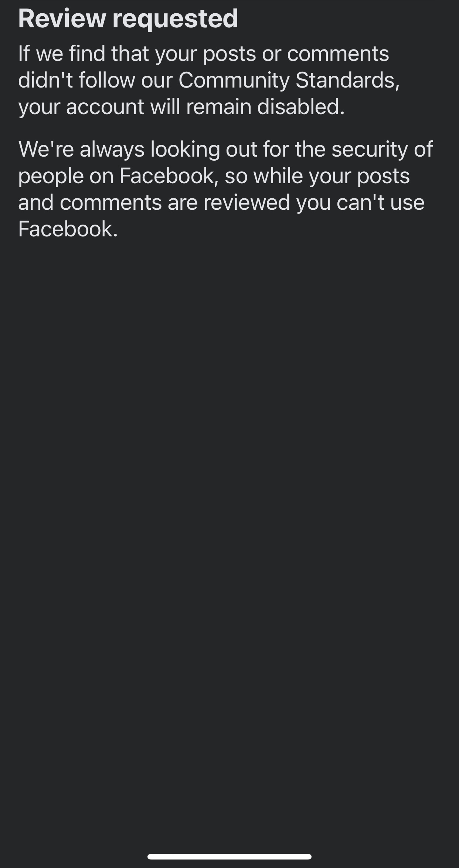
Task: Tap the phrase "your account will remain disabled"
Action: 181,107
